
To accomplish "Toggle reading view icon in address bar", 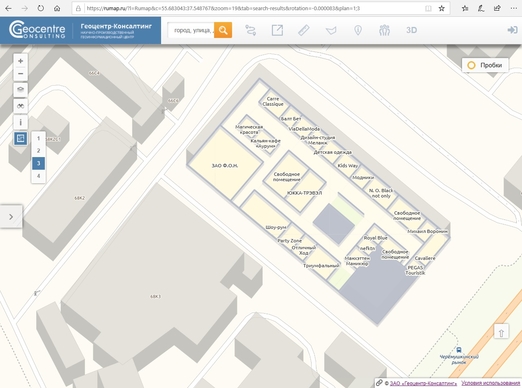I will tap(428, 8).
